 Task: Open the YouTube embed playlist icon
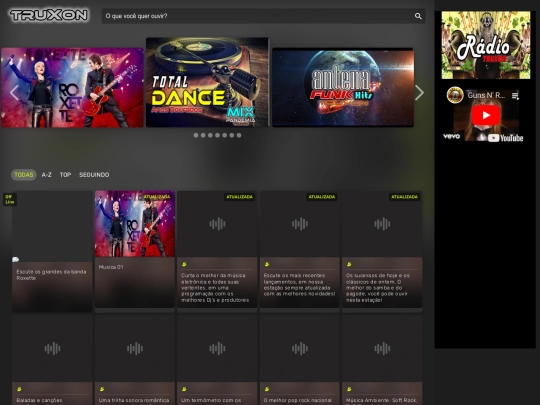pyautogui.click(x=515, y=96)
